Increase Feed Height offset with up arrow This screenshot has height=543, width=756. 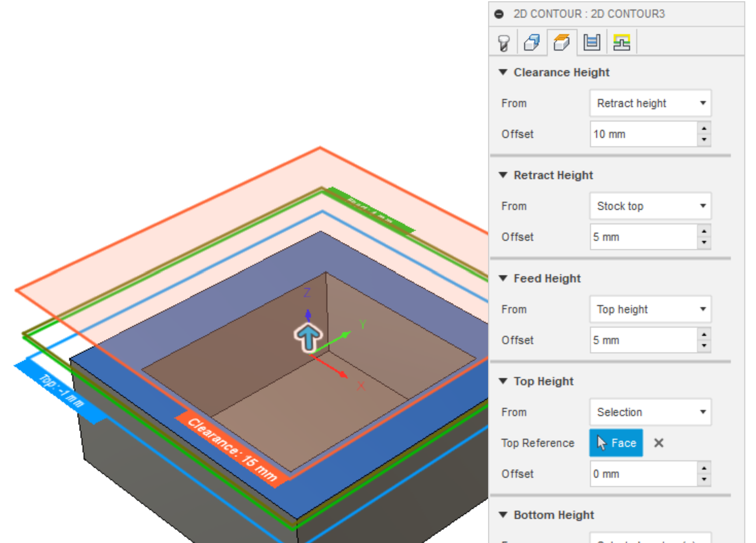704,334
